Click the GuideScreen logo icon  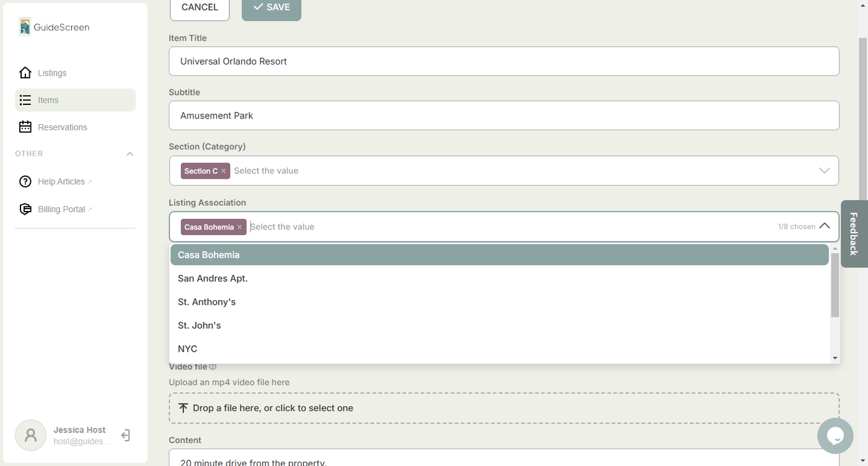(25, 27)
